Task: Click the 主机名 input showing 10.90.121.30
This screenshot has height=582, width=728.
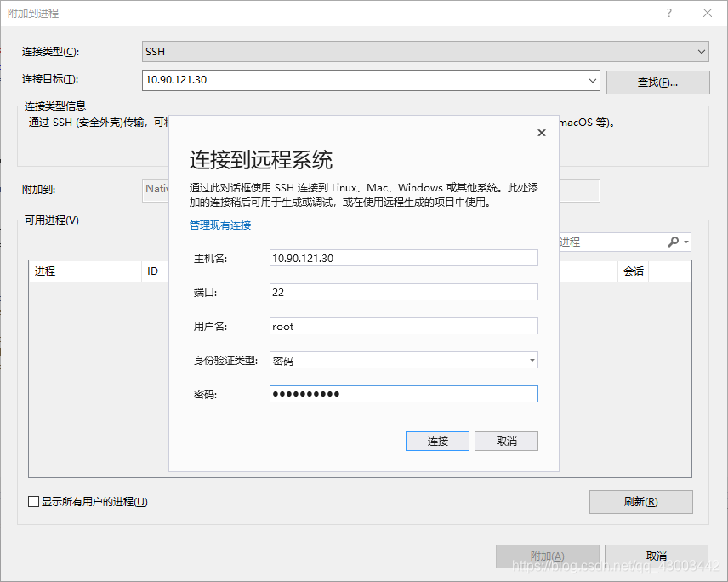Action: click(x=403, y=258)
